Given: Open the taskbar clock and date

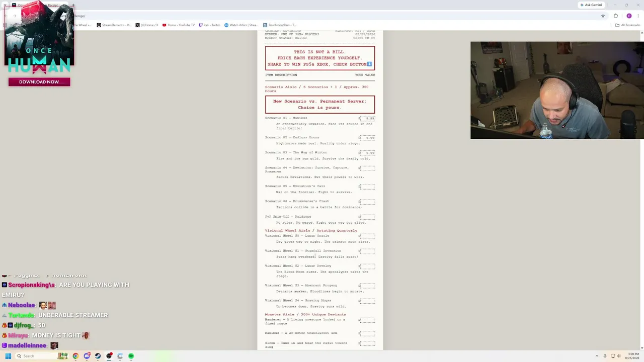Looking at the screenshot, I should click(x=633, y=356).
